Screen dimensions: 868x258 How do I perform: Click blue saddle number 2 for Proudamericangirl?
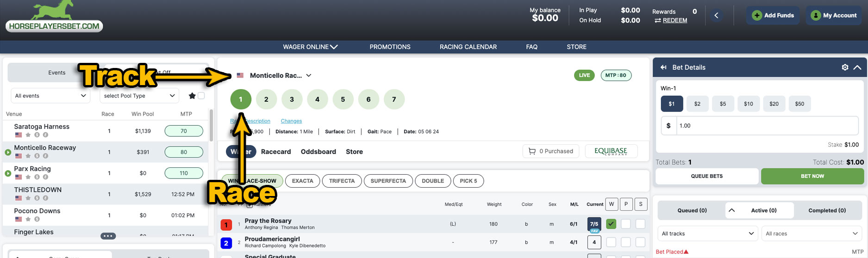(x=226, y=243)
